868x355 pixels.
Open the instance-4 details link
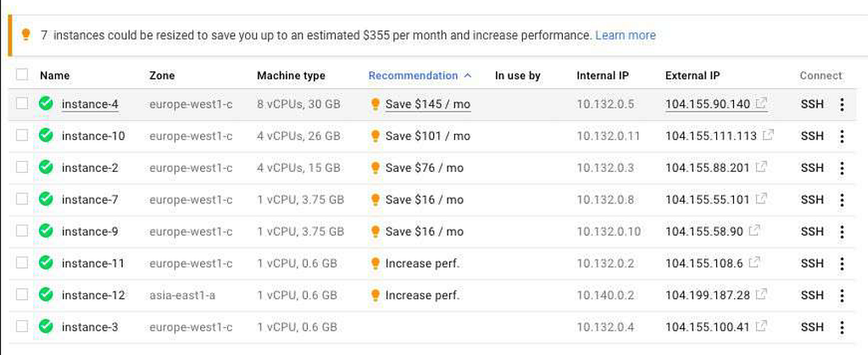click(90, 104)
